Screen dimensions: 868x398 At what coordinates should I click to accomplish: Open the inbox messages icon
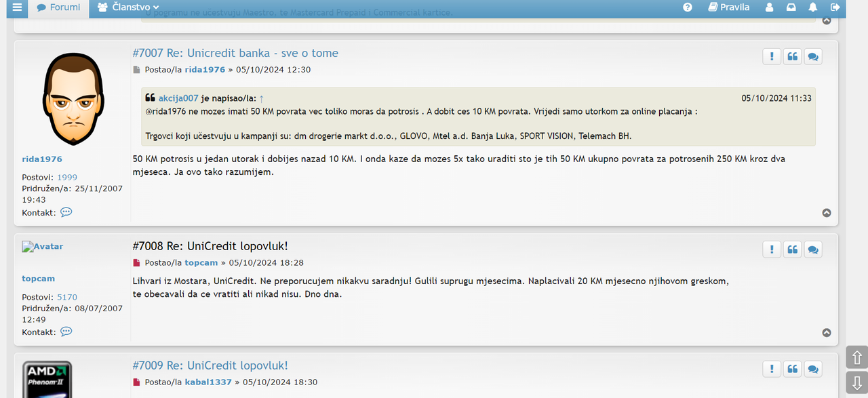point(791,7)
